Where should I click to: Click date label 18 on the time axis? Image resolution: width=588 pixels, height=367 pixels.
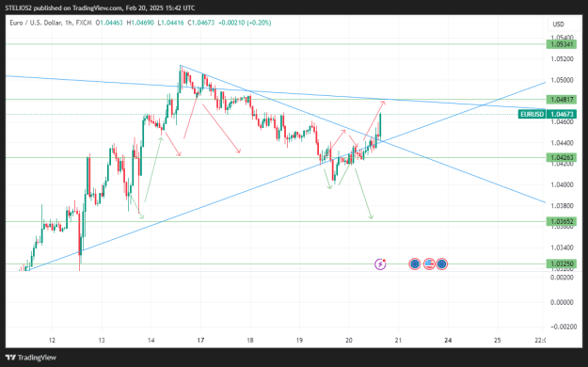coord(250,341)
